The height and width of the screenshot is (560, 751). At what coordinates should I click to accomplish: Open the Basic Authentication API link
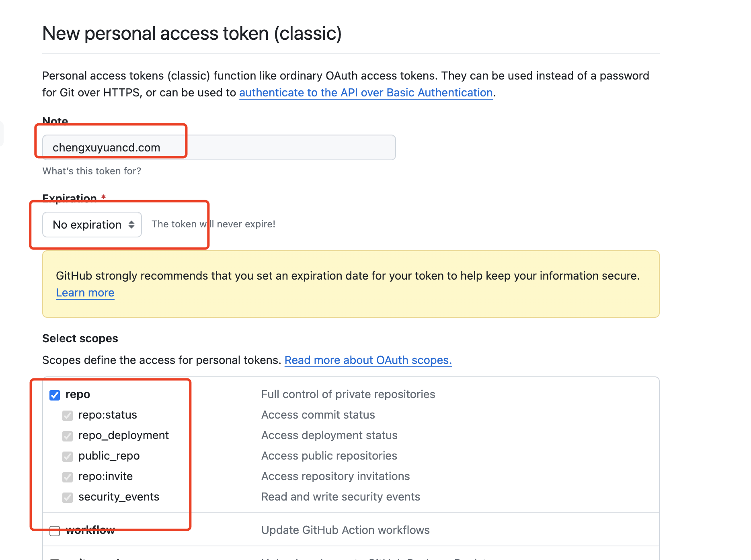(x=366, y=93)
